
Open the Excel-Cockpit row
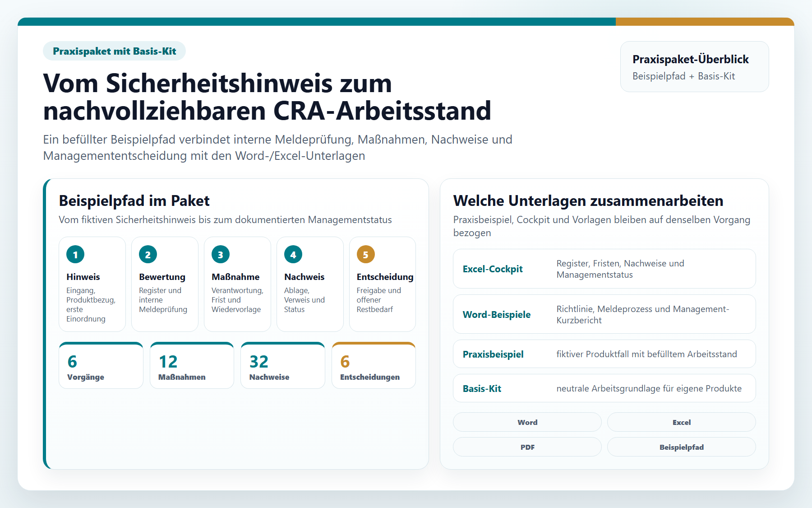point(604,269)
